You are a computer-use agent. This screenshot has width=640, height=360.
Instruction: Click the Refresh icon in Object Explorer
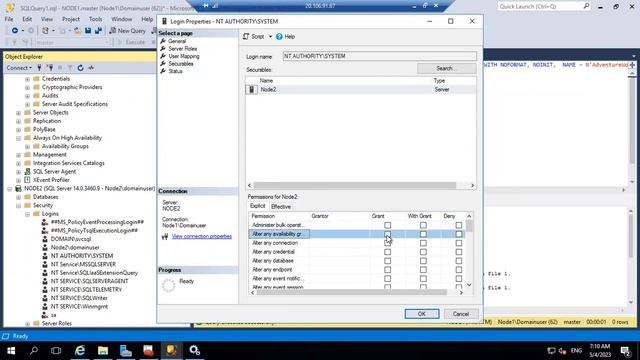pyautogui.click(x=80, y=68)
